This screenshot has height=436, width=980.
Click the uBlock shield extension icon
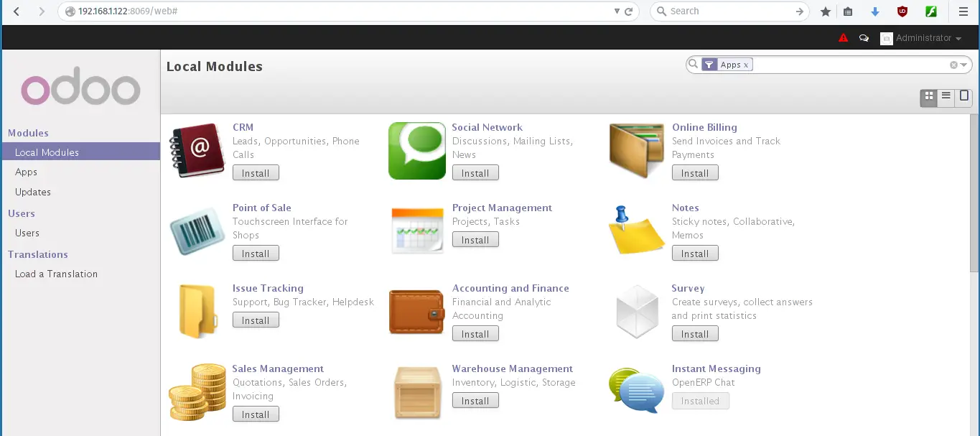point(902,11)
